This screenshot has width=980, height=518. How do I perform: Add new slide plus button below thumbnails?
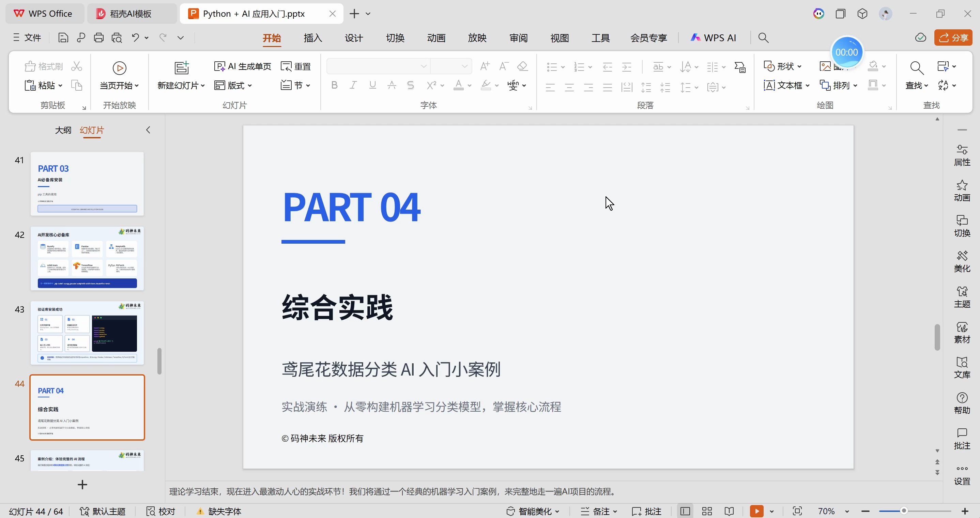82,485
